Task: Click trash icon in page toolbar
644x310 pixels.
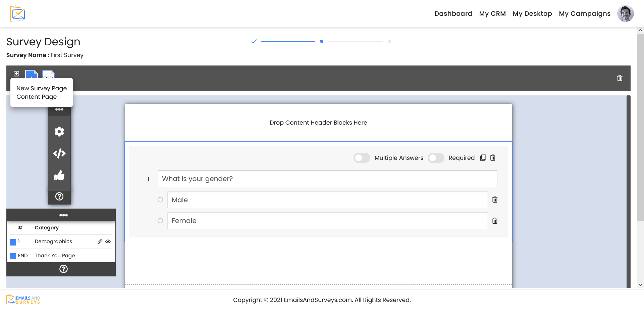Action: [x=620, y=78]
